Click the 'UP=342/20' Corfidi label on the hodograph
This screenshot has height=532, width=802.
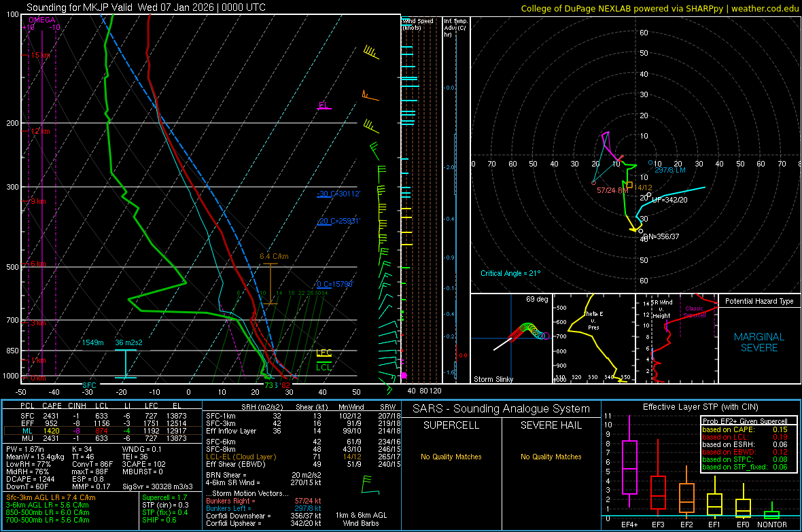[669, 200]
